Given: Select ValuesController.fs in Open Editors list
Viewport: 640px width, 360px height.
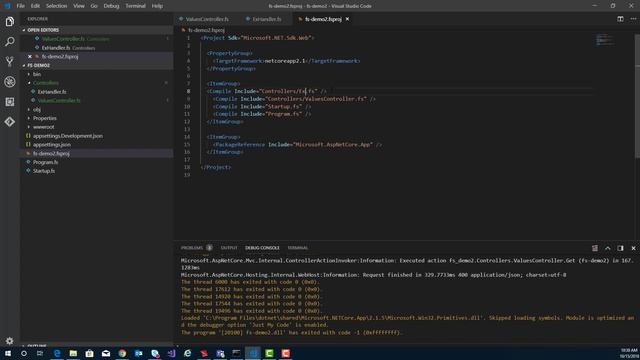Looking at the screenshot, I should (63, 39).
